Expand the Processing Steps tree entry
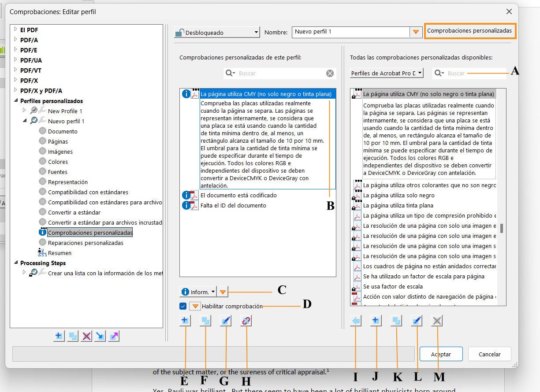 [16, 263]
